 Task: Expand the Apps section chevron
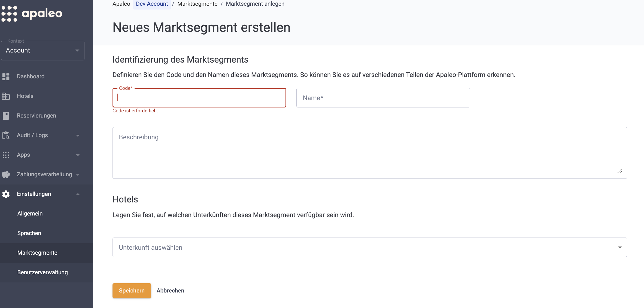coord(78,155)
